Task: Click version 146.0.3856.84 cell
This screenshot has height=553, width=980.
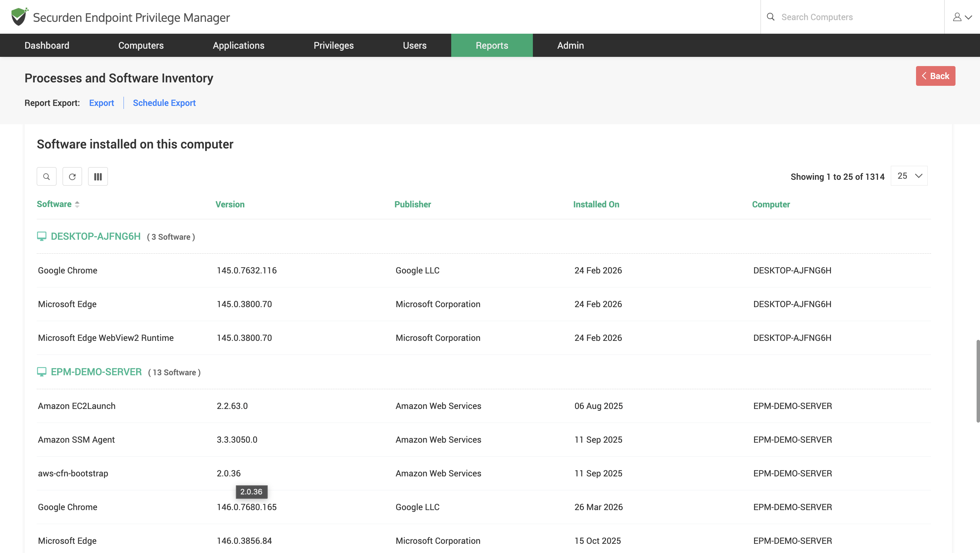Action: 244,541
